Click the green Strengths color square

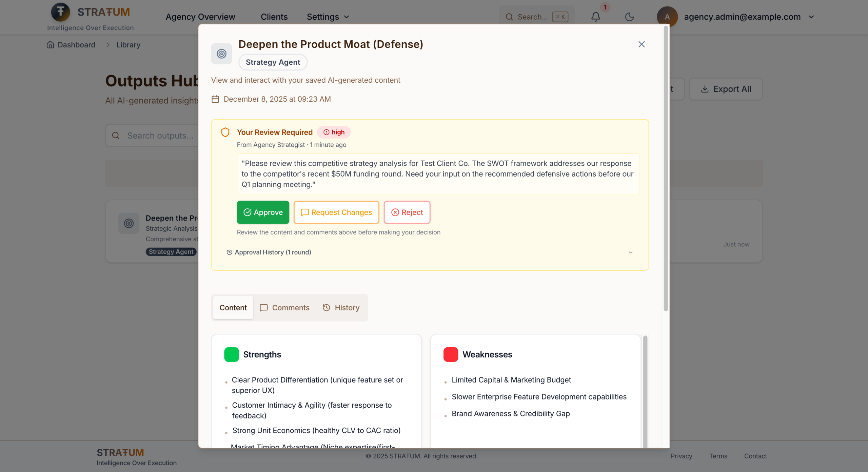click(x=231, y=354)
